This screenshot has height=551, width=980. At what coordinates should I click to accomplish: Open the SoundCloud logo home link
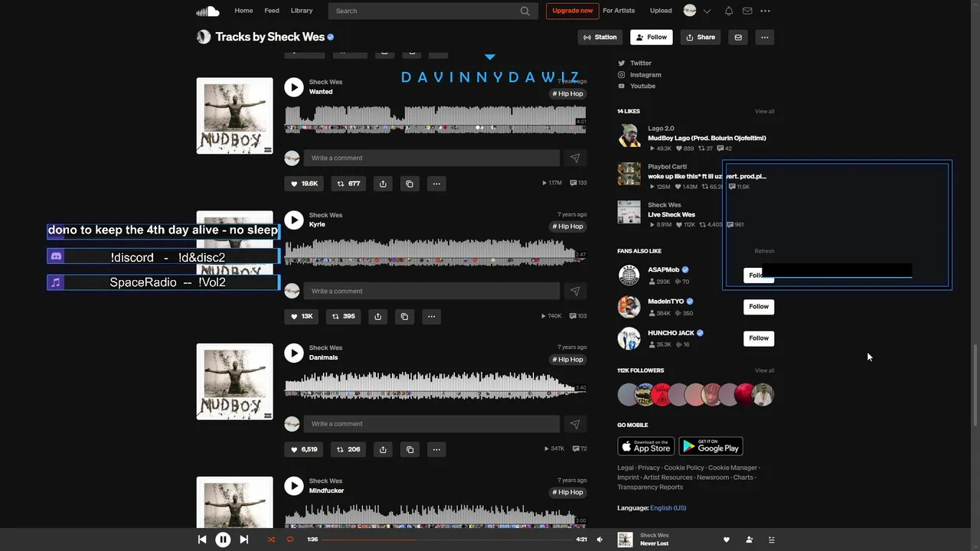pyautogui.click(x=207, y=11)
